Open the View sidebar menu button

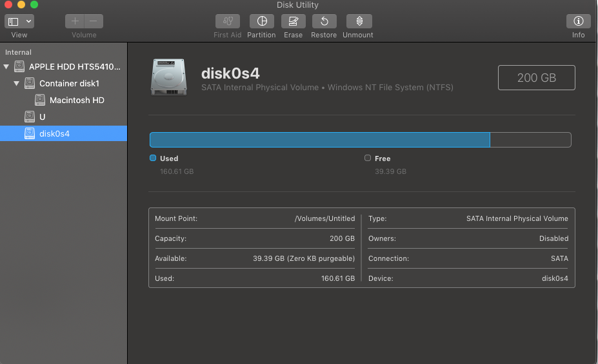pyautogui.click(x=19, y=21)
